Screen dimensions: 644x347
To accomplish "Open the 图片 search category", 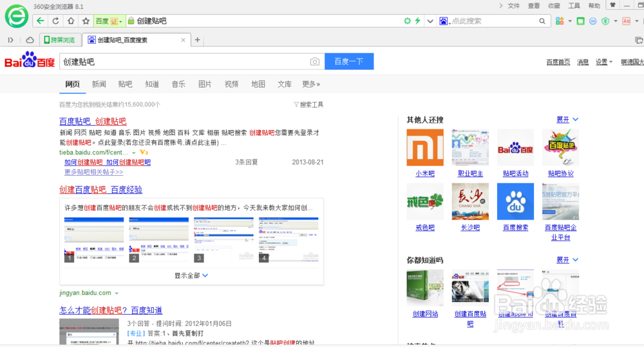I will [x=205, y=84].
